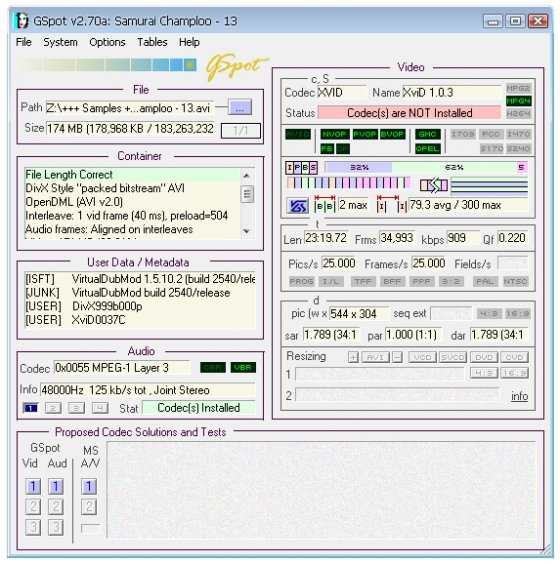560x563 pixels.
Task: Click the 1/1 file counter button
Action: 241,130
